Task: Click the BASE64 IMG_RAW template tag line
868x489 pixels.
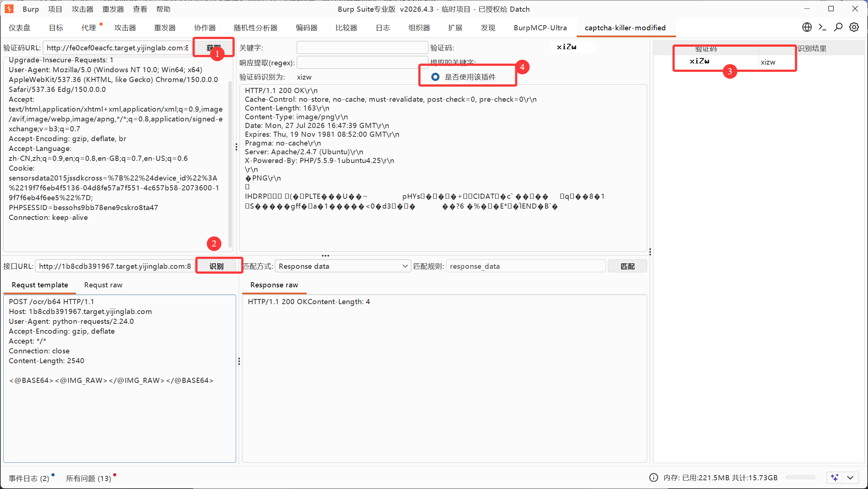Action: pos(111,380)
